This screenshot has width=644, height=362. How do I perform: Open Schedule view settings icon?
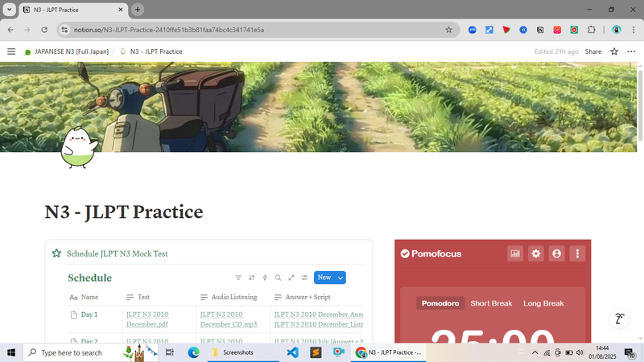click(304, 278)
